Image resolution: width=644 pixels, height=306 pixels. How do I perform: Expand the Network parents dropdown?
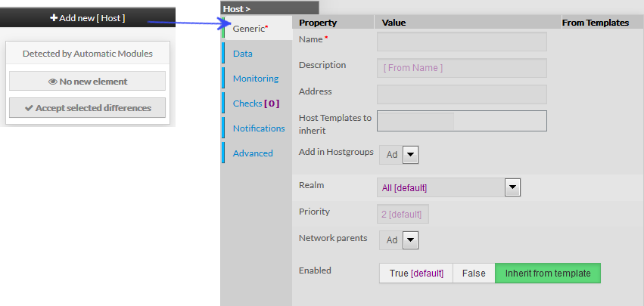pyautogui.click(x=410, y=240)
